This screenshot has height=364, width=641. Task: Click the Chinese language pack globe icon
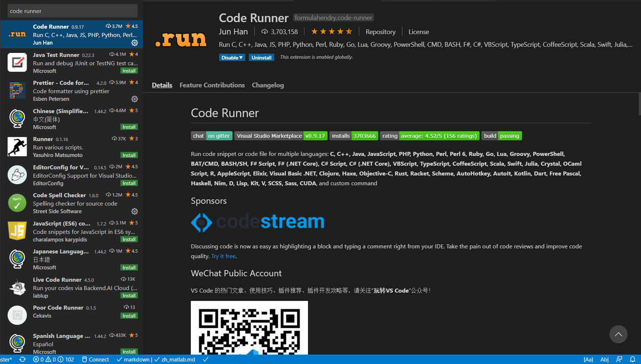(17, 119)
